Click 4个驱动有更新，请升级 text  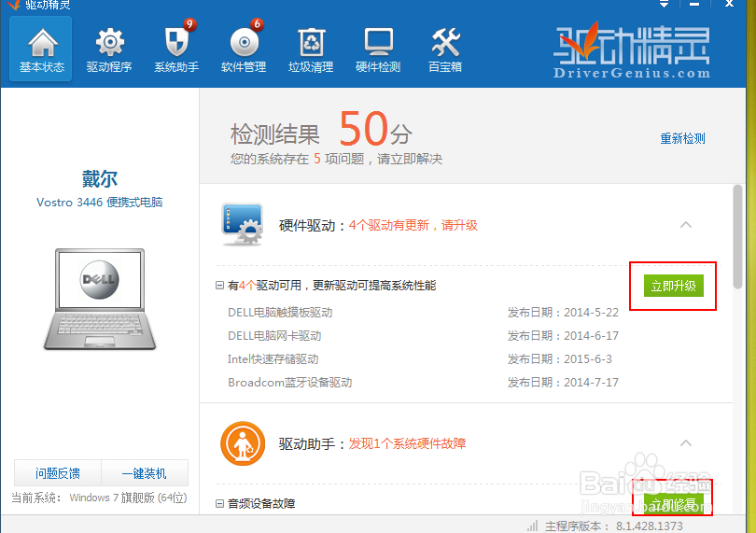(x=413, y=225)
